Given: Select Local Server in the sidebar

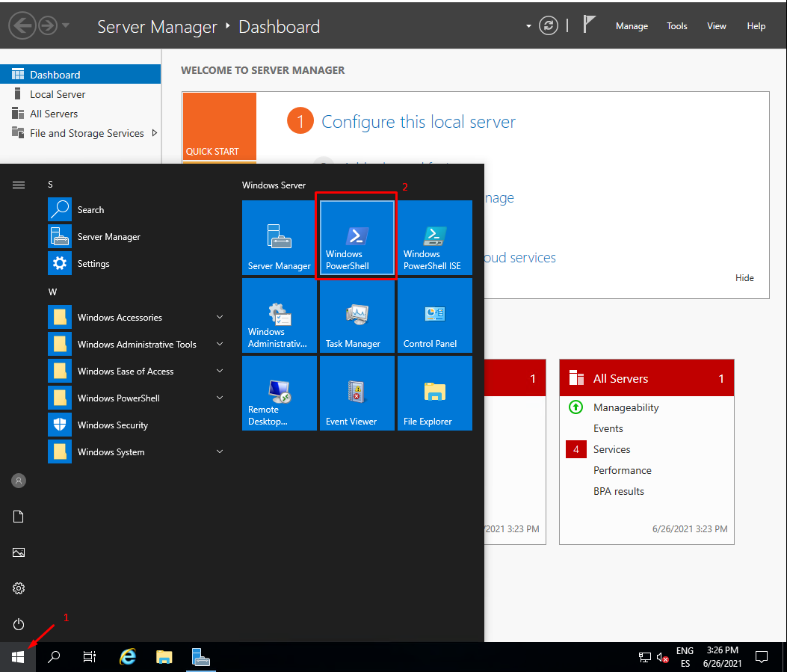Looking at the screenshot, I should [x=80, y=94].
